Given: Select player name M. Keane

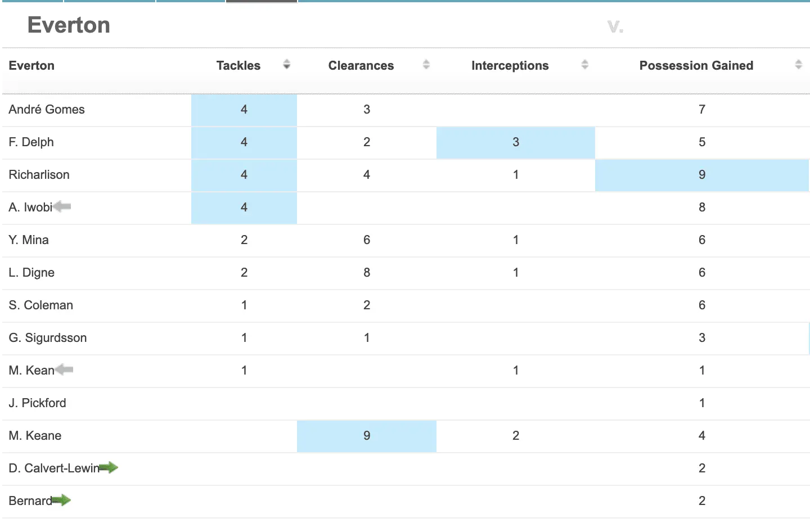Looking at the screenshot, I should coord(35,436).
